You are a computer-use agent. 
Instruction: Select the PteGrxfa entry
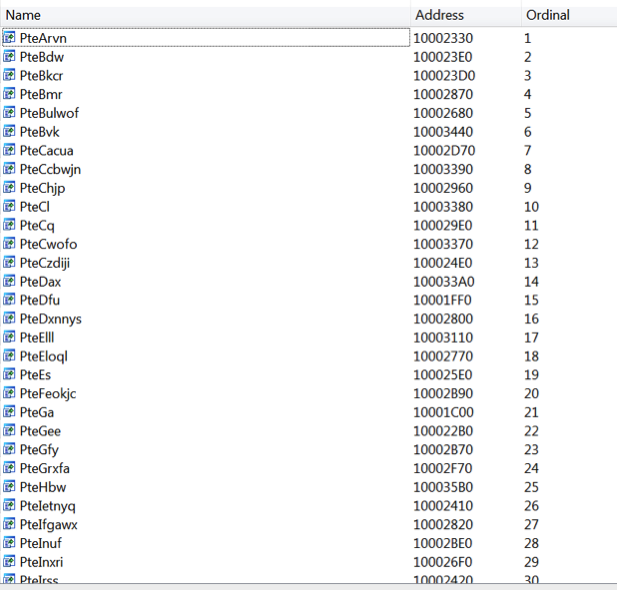tap(45, 468)
